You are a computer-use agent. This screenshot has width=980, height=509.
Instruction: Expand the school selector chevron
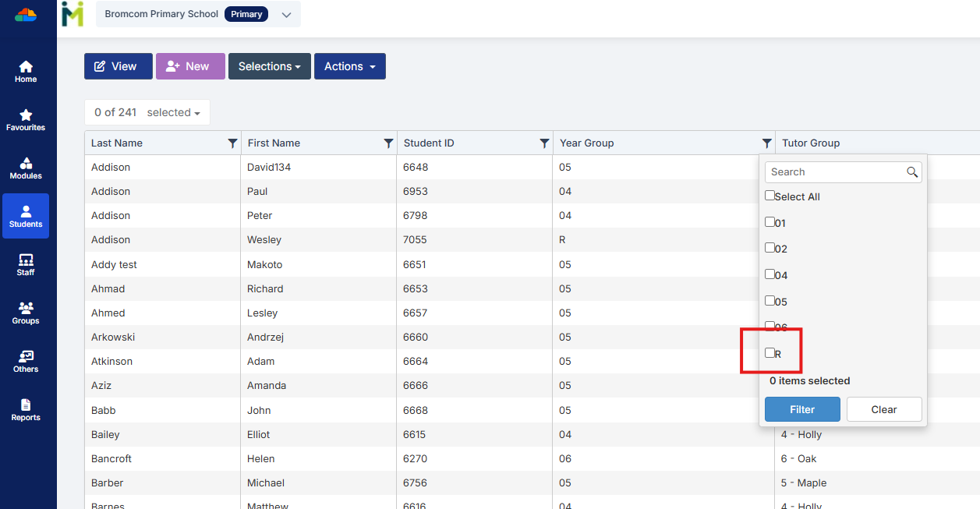pyautogui.click(x=286, y=15)
